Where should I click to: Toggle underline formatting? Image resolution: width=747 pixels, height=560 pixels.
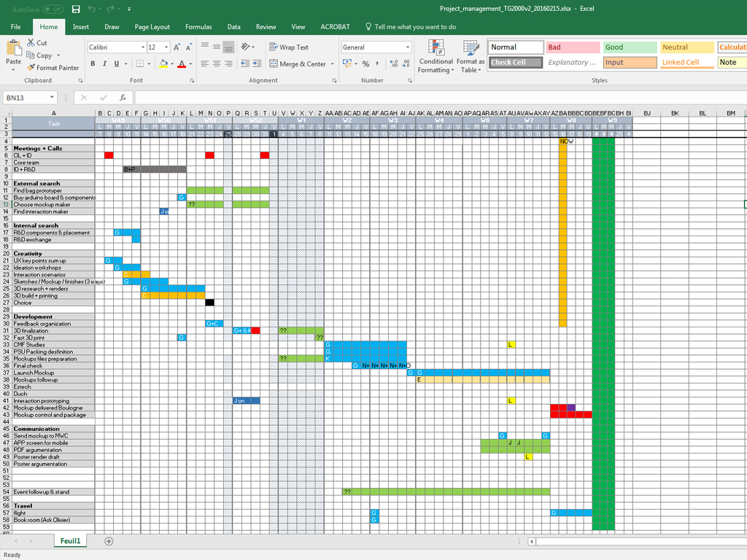point(117,64)
